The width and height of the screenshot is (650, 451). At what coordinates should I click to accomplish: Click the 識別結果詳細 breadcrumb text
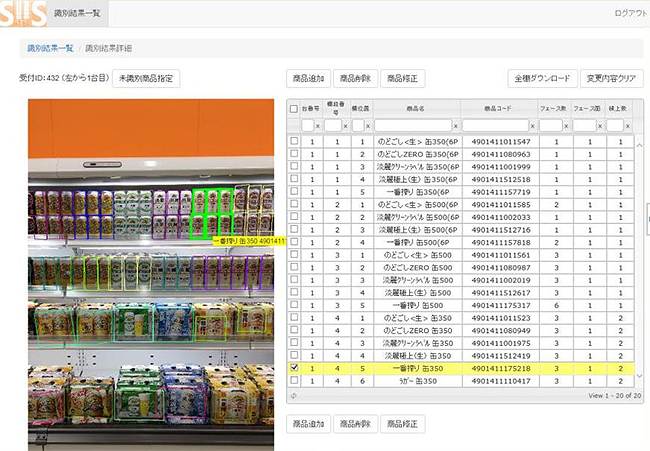pyautogui.click(x=109, y=48)
